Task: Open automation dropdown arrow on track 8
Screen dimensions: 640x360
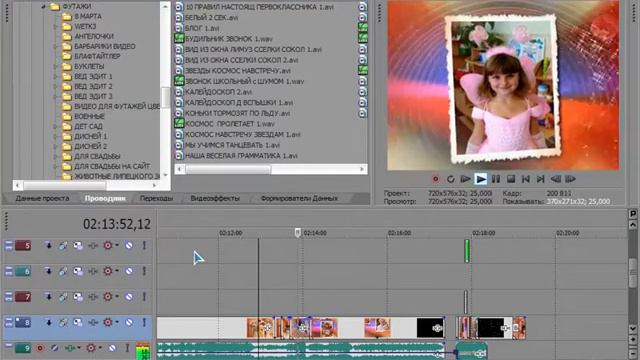Action: pos(117,323)
